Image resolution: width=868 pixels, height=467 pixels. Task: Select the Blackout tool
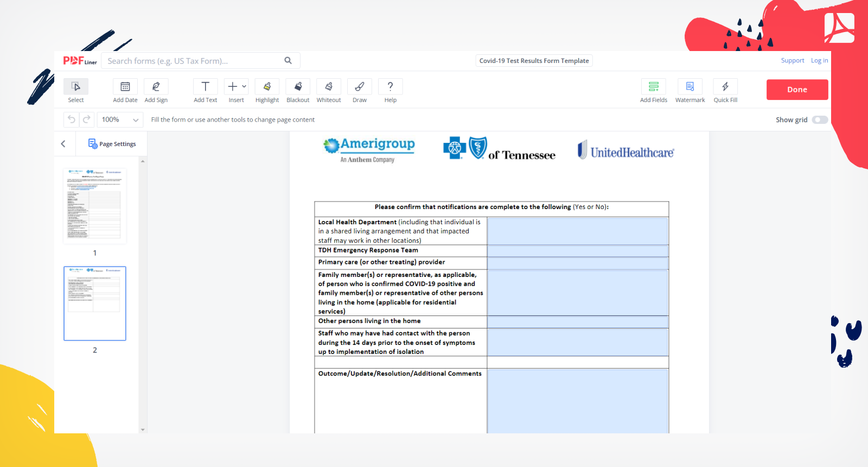click(x=298, y=91)
